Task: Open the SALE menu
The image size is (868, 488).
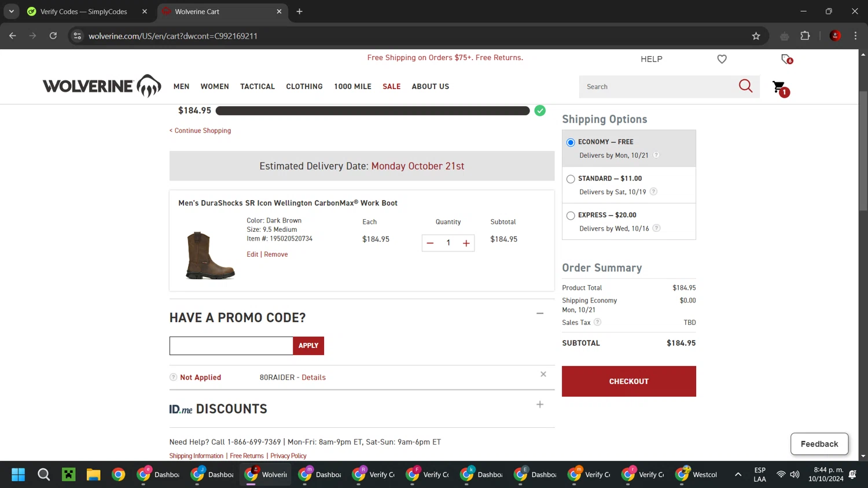Action: pyautogui.click(x=392, y=87)
